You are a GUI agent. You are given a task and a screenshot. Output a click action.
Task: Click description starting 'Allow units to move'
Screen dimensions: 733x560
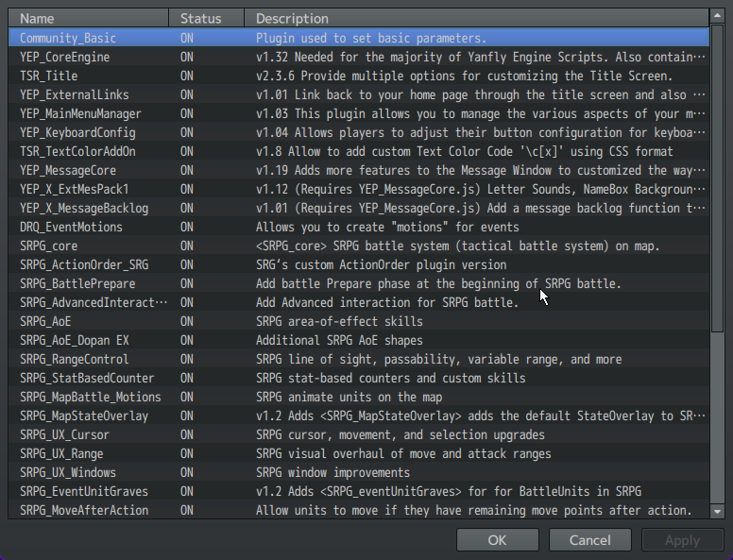pyautogui.click(x=474, y=511)
